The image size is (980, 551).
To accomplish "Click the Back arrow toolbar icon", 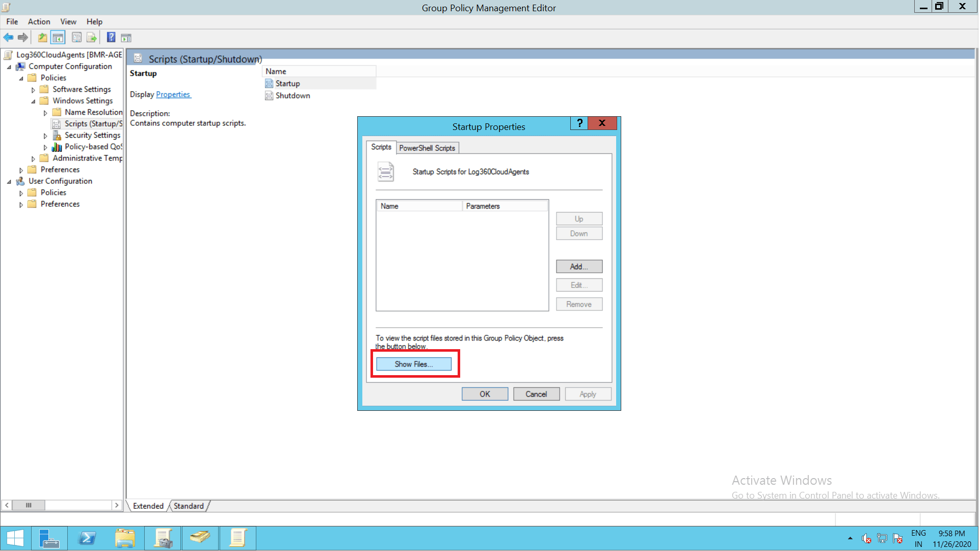I will [x=8, y=38].
